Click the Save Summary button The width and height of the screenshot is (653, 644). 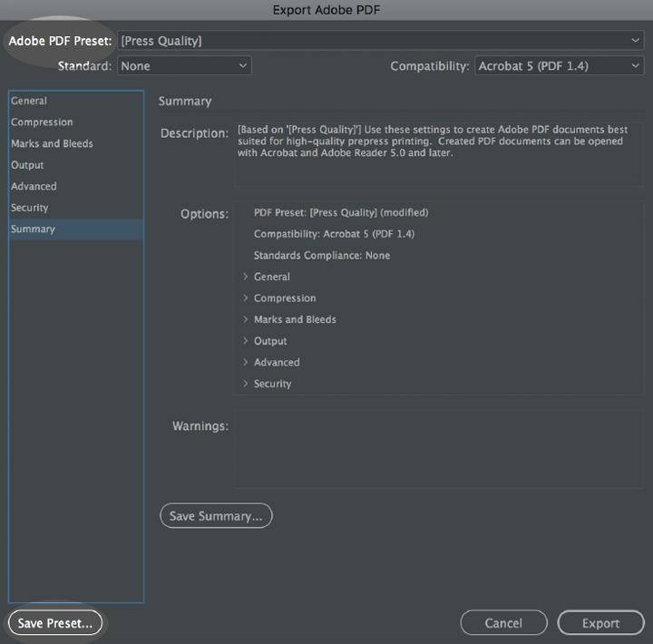tap(216, 516)
